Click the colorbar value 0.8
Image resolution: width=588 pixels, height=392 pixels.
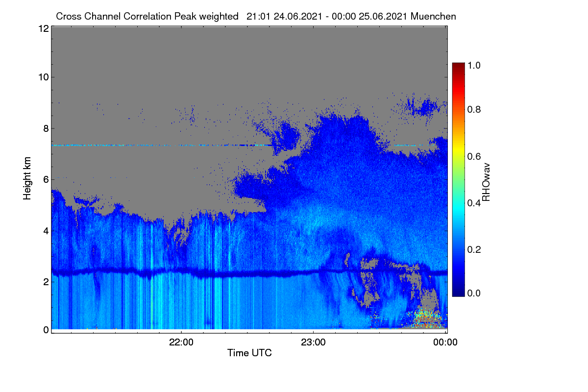pos(474,109)
